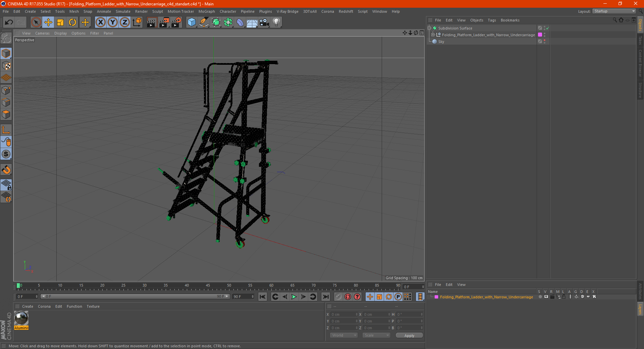This screenshot has width=644, height=349.
Task: Toggle Autokeying button
Action: tap(348, 297)
